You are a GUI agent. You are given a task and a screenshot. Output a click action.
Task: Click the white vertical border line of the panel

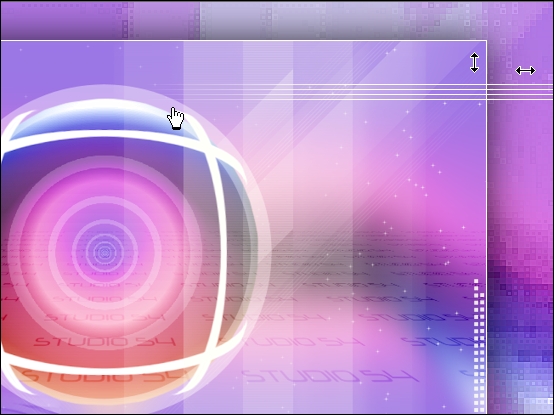tap(487, 226)
